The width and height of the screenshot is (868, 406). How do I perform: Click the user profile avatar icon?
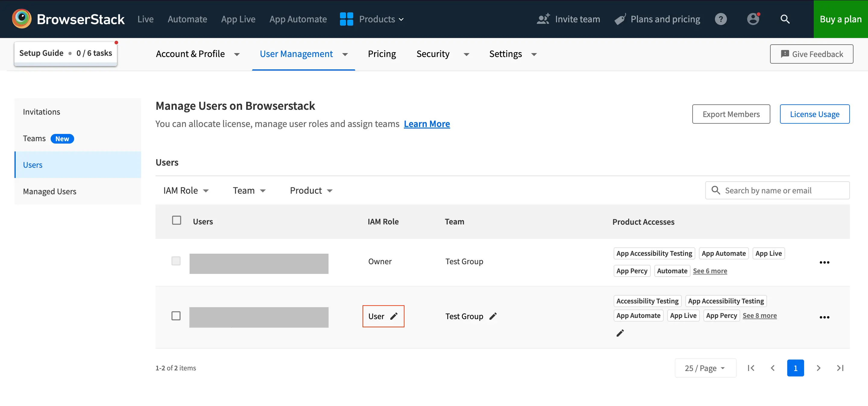(x=753, y=19)
